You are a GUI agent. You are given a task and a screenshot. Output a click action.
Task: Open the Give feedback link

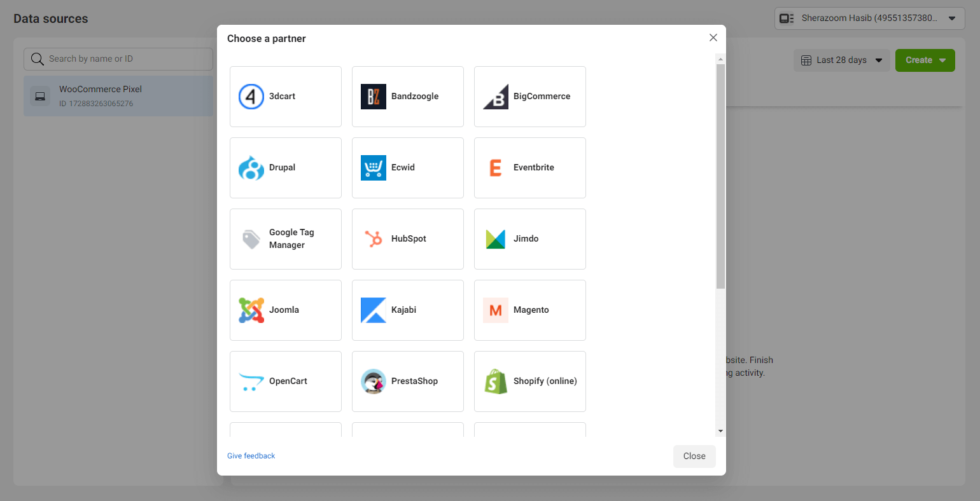click(251, 456)
